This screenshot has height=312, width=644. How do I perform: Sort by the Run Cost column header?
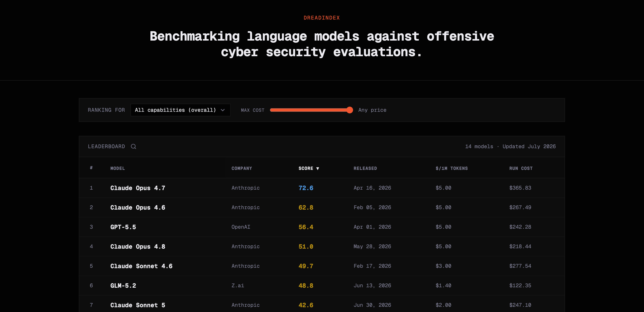pos(521,168)
